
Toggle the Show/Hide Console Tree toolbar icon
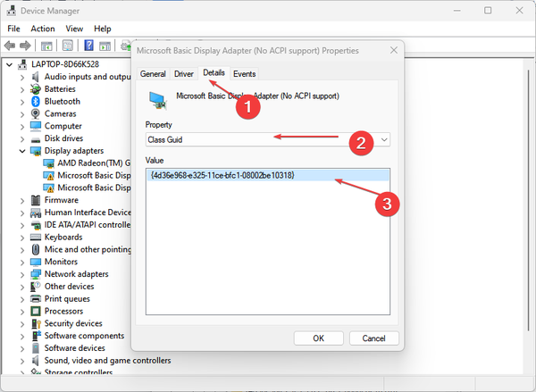pos(46,46)
